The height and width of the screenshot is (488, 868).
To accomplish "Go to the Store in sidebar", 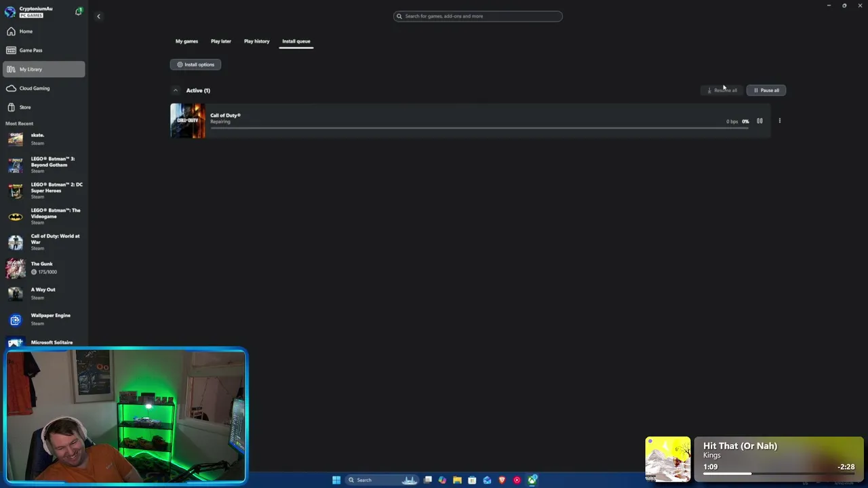I will [x=43, y=107].
